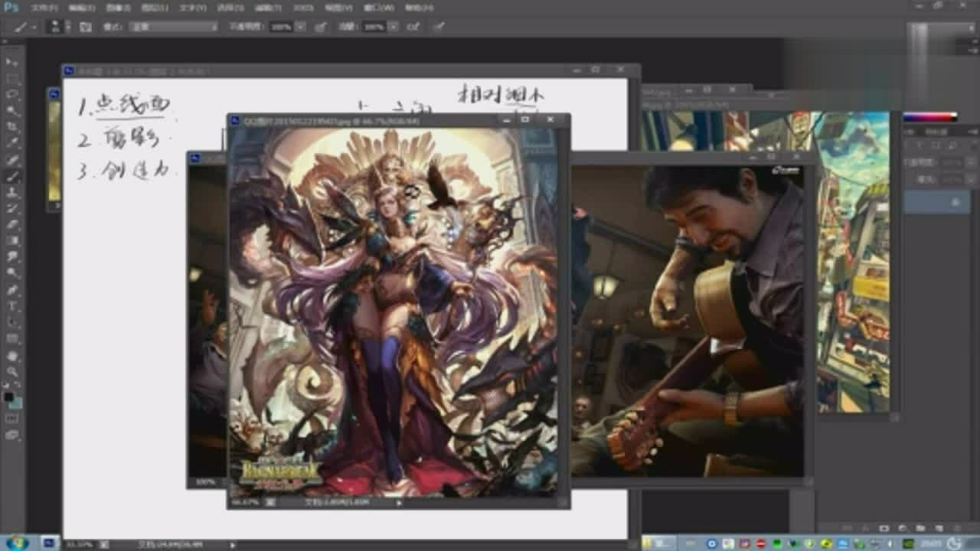Image resolution: width=980 pixels, height=551 pixels.
Task: Toggle pressure control for opacity
Action: pyautogui.click(x=320, y=26)
